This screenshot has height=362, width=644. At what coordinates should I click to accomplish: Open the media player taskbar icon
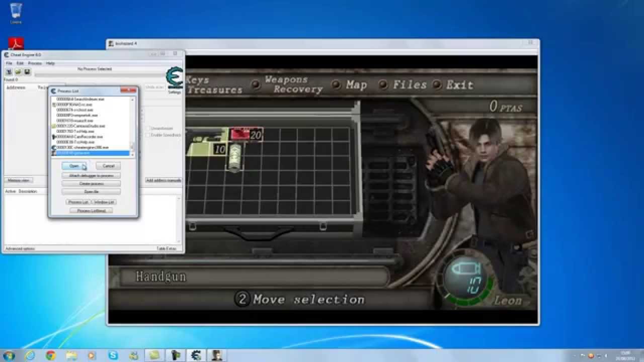92,355
